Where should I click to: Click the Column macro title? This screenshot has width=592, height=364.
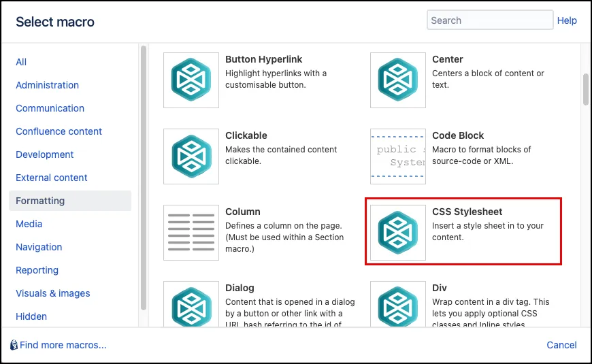pos(243,212)
